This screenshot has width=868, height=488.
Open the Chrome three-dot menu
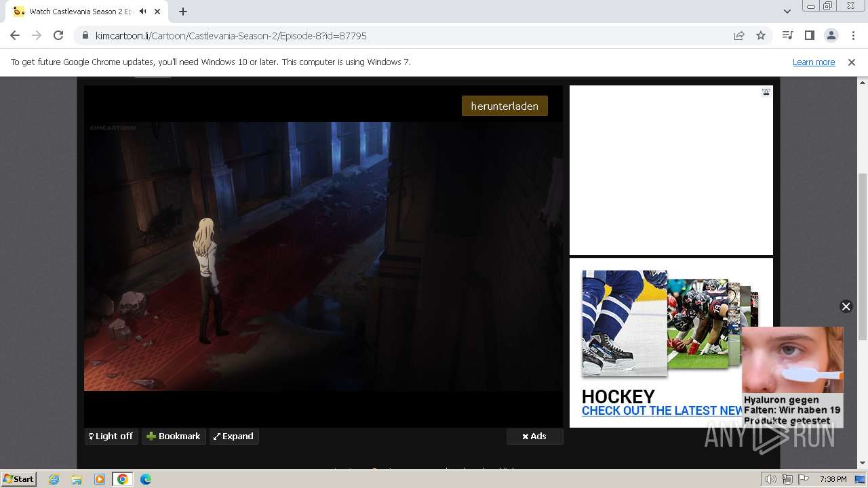click(853, 36)
